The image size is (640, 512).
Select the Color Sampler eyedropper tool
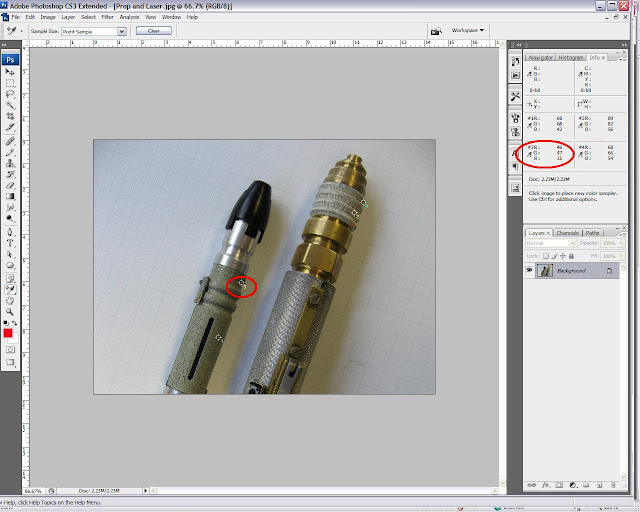tap(10, 290)
